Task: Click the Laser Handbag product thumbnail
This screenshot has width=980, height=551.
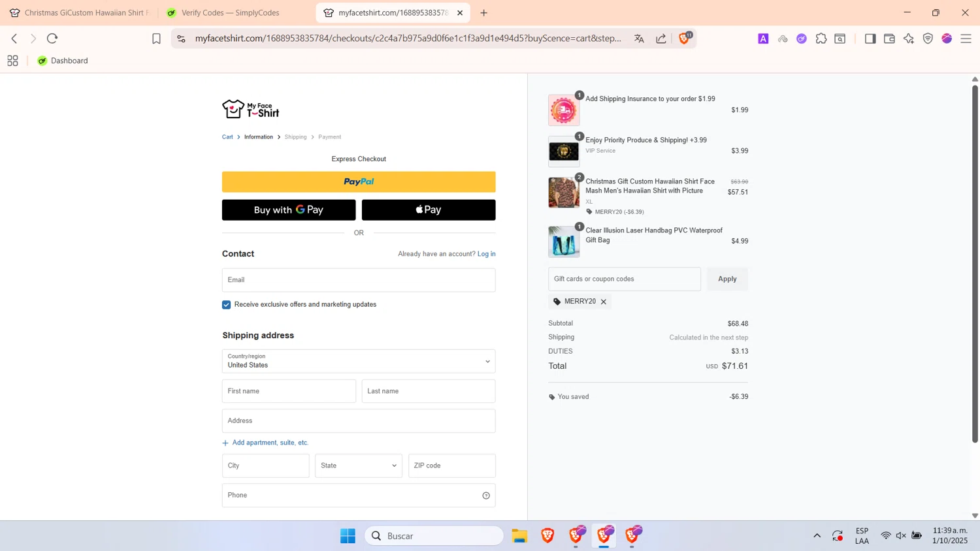Action: point(564,242)
